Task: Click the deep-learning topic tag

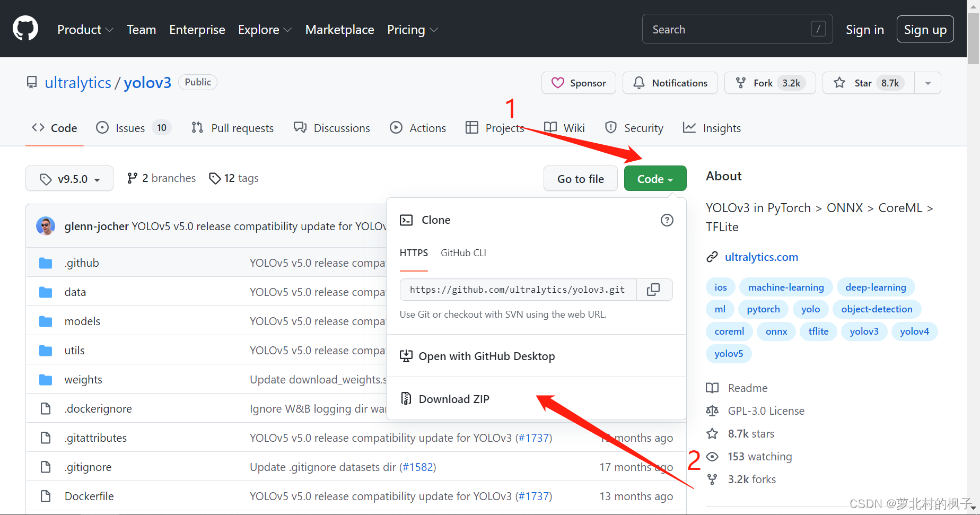Action: coord(876,287)
